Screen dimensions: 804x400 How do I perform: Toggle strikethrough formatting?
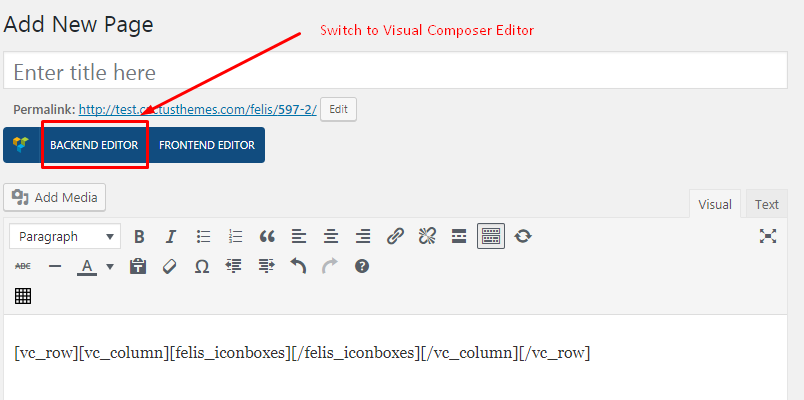tap(23, 266)
